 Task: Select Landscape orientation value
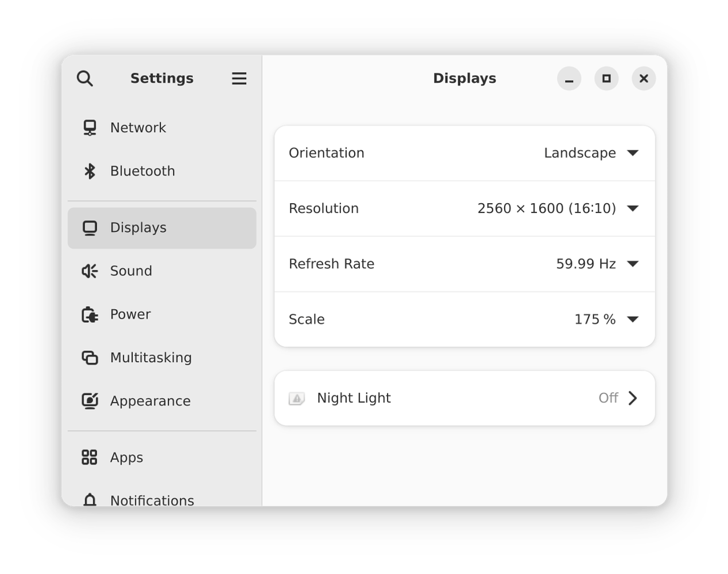580,153
